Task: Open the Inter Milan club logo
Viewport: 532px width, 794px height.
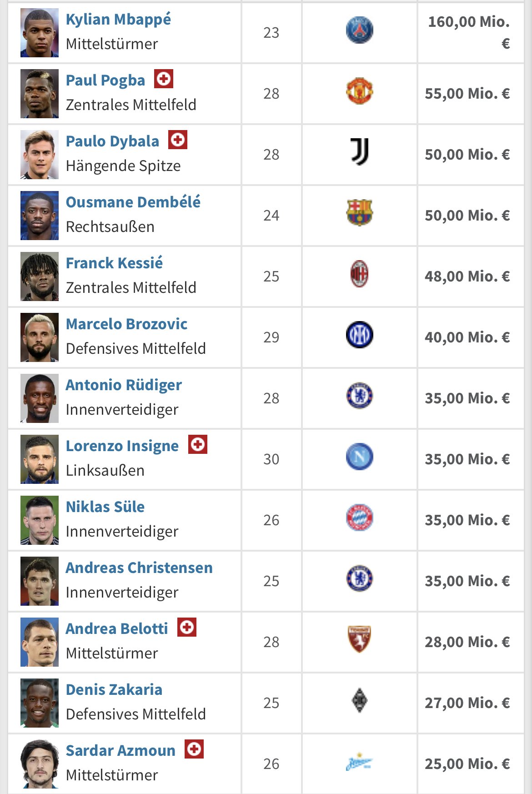Action: coord(359,335)
